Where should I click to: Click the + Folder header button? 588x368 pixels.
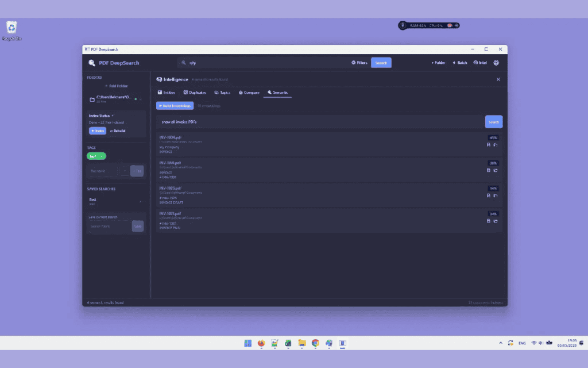click(438, 63)
